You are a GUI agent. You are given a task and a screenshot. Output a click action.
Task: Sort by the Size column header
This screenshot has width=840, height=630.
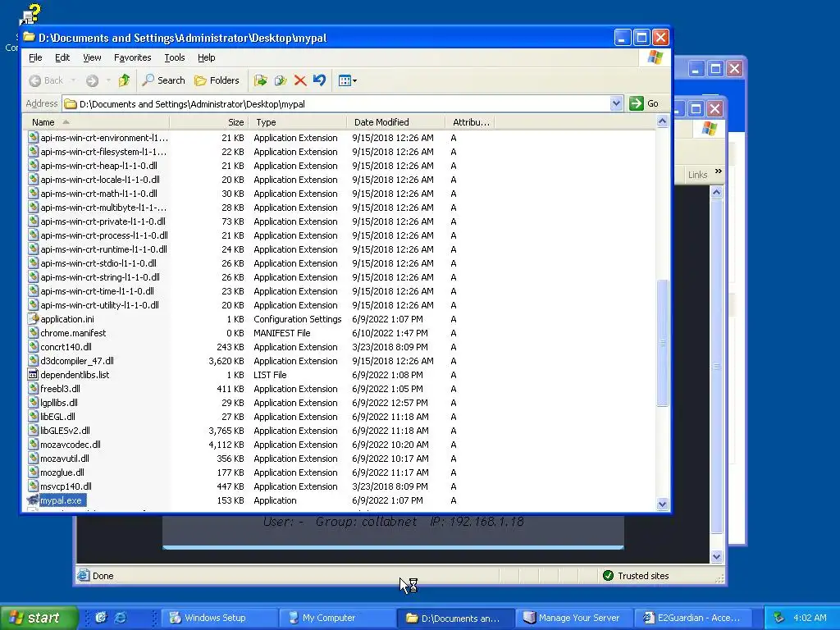[209, 122]
